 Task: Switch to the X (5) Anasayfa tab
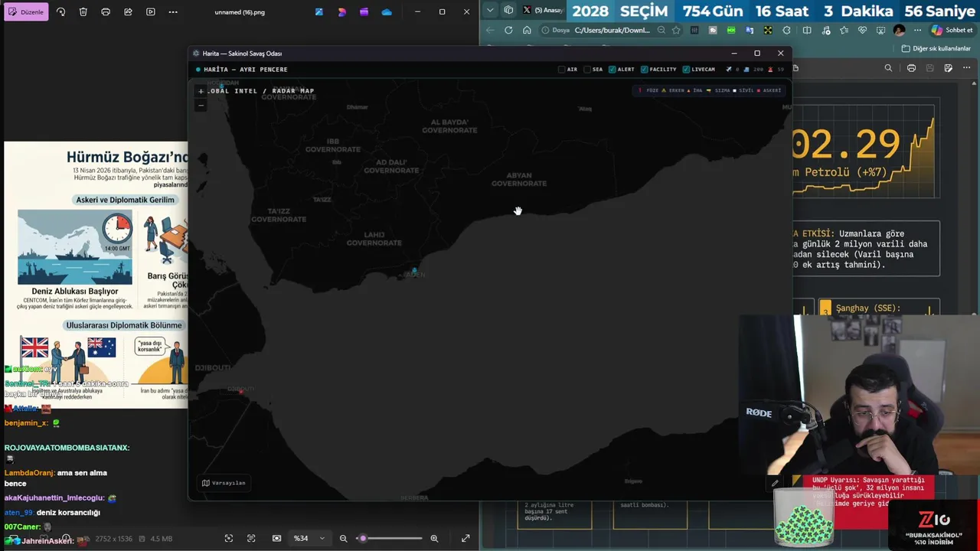pos(542,11)
